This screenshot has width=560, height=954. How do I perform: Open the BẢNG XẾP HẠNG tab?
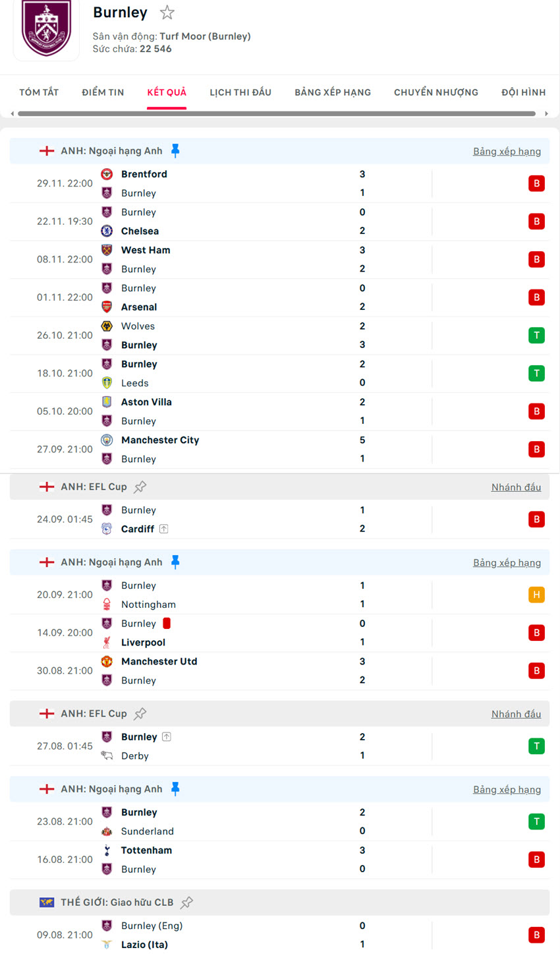(x=333, y=92)
